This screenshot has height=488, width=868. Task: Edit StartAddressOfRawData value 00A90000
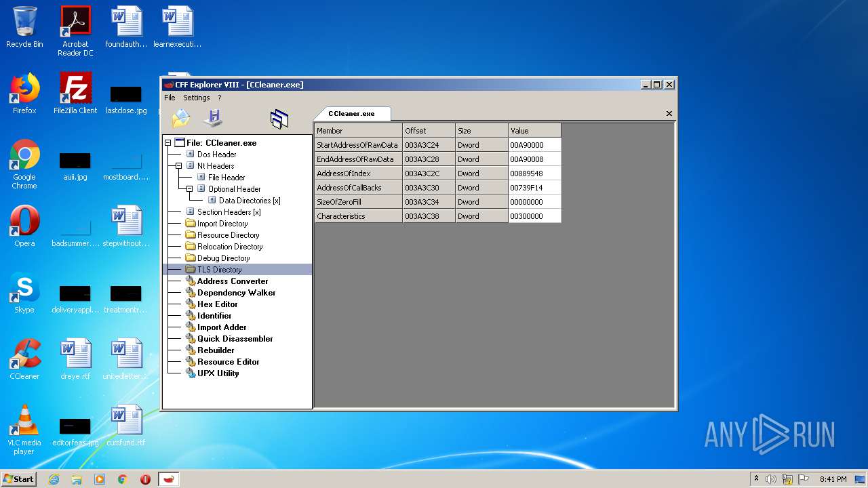coord(534,145)
